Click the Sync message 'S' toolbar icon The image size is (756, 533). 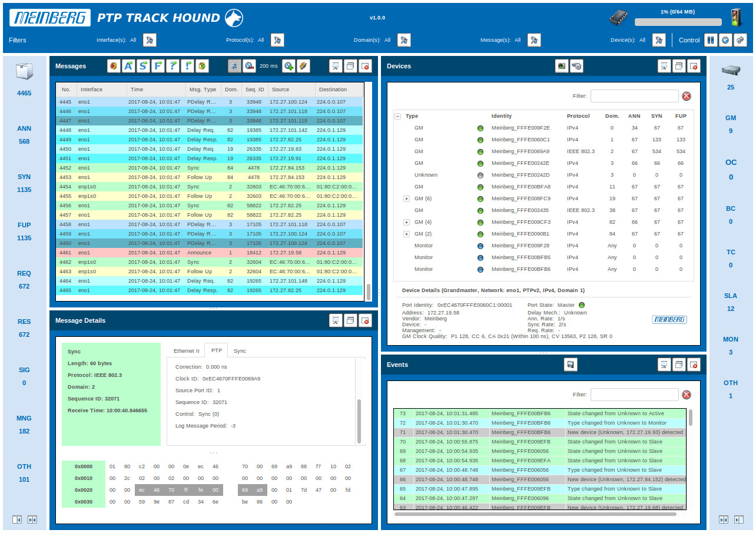(x=143, y=66)
